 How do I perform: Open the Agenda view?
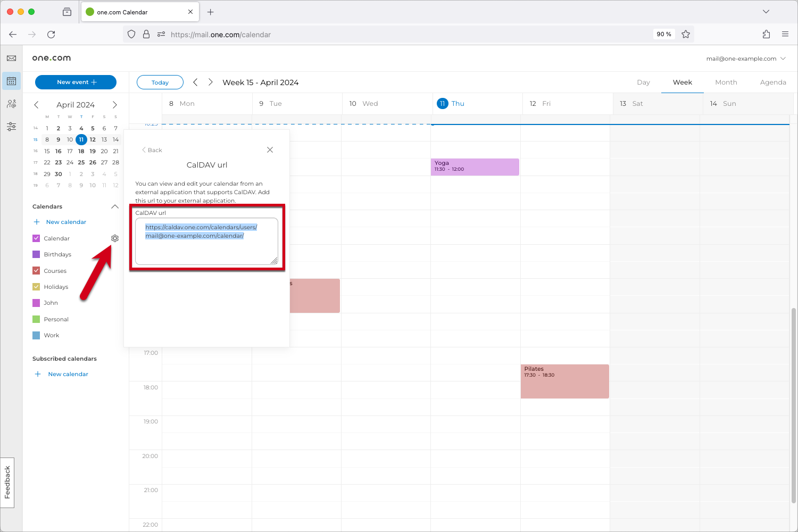773,82
